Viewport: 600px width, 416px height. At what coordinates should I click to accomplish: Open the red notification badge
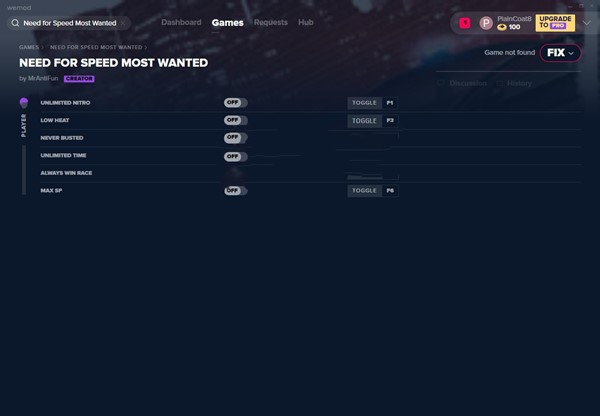[465, 22]
